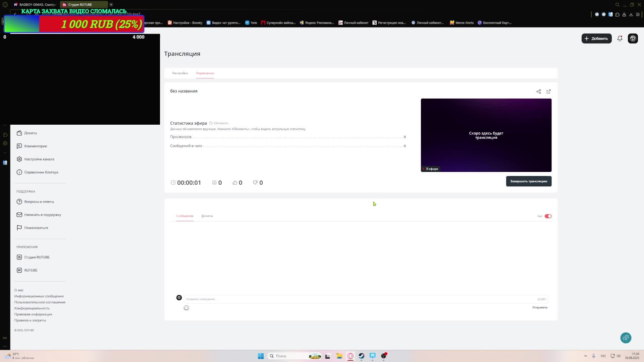
Task: Click the share stream icon
Action: click(x=538, y=92)
